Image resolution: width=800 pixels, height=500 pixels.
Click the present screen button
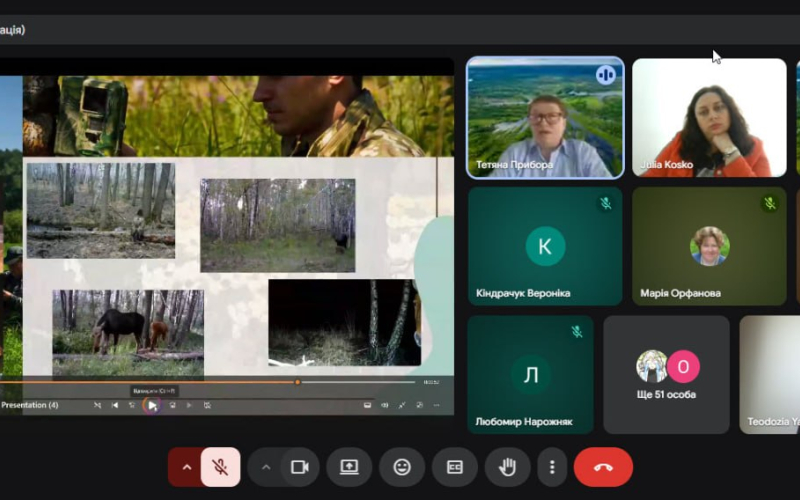349,467
